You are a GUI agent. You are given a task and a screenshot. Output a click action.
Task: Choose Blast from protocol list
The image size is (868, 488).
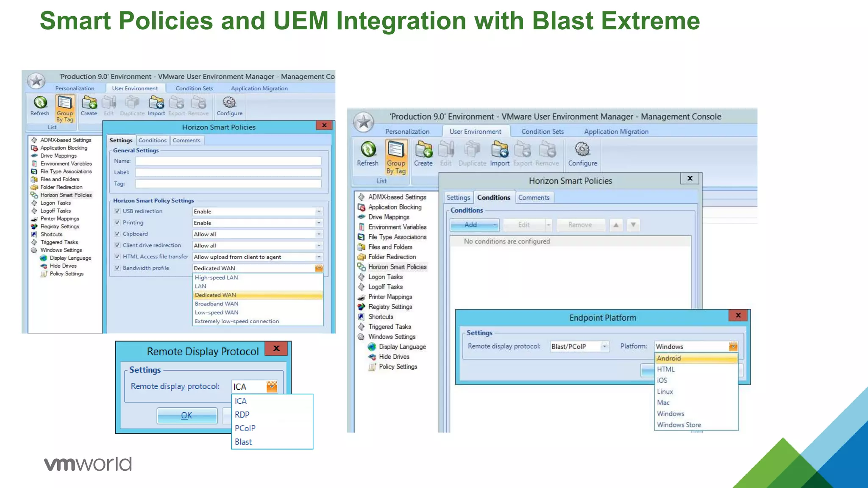coord(272,442)
